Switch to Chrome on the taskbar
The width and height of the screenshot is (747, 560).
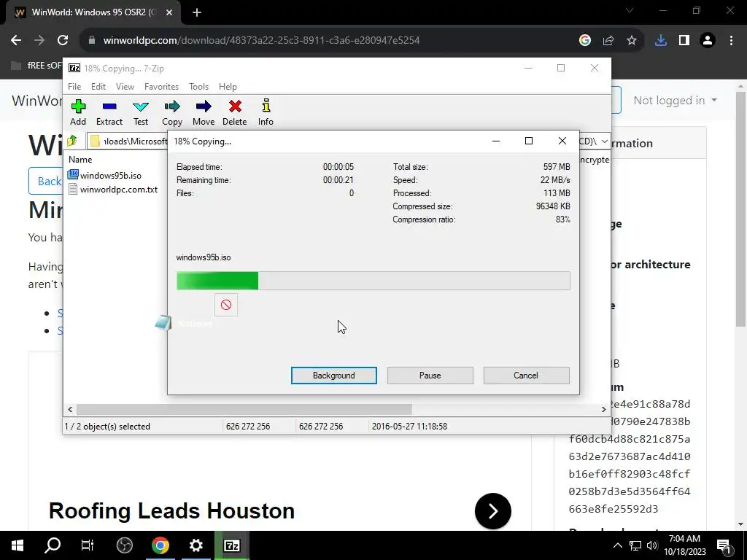[x=160, y=545]
